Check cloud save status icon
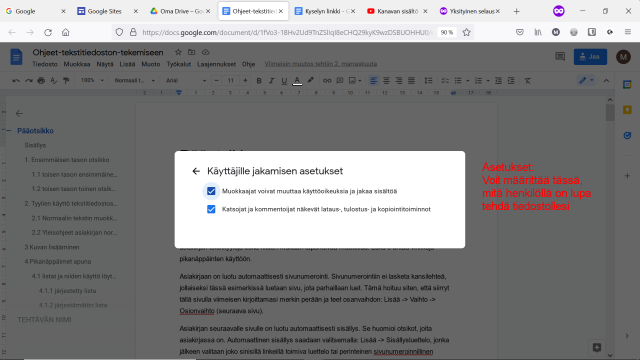Image resolution: width=640 pixels, height=360 pixels. [x=205, y=52]
